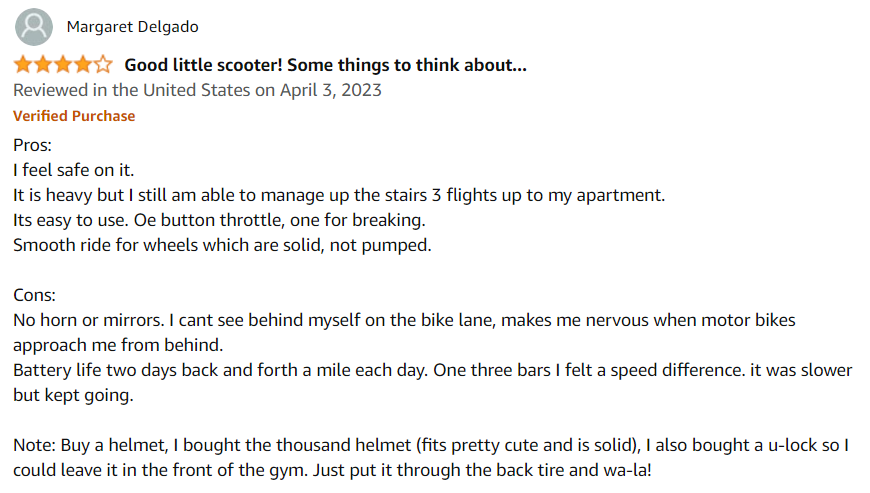
Task: Click the line about button throttle
Action: pyautogui.click(x=219, y=220)
